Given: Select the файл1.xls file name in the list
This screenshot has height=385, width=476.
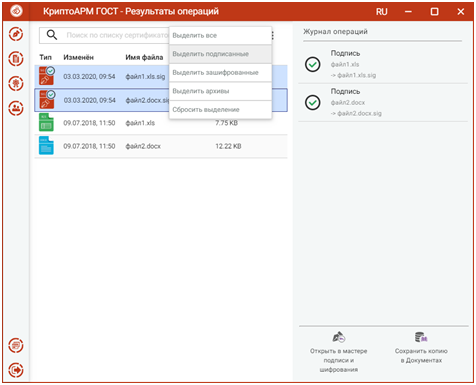Looking at the screenshot, I should (x=140, y=123).
